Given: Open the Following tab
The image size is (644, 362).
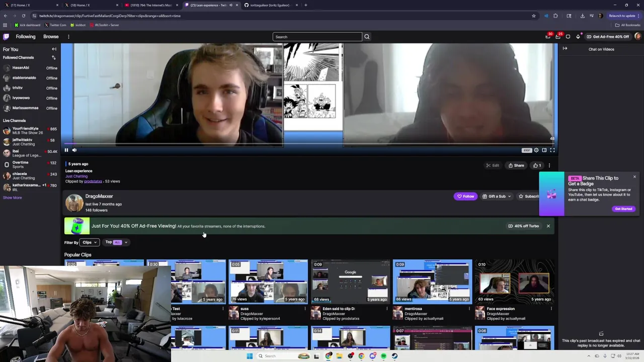Looking at the screenshot, I should [x=26, y=37].
